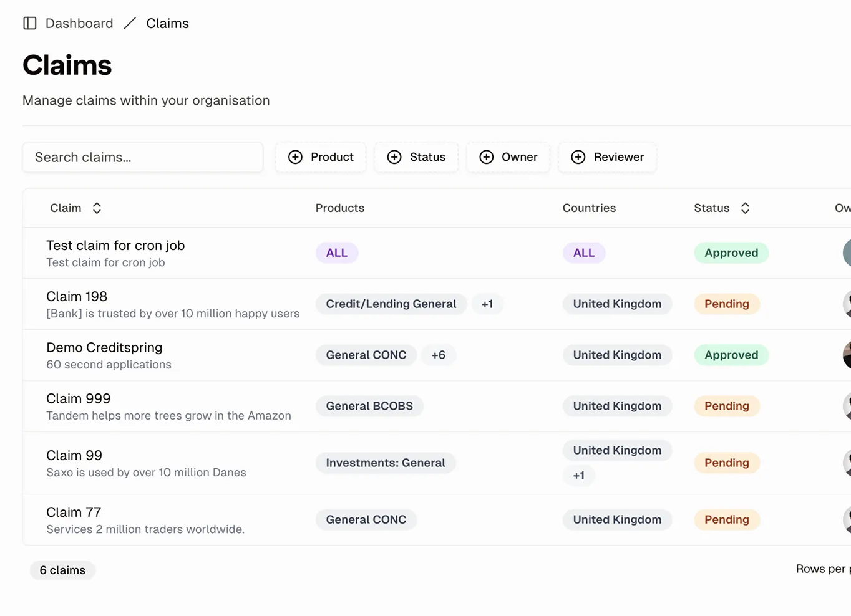
Task: Open Test claim for cron job
Action: point(115,245)
